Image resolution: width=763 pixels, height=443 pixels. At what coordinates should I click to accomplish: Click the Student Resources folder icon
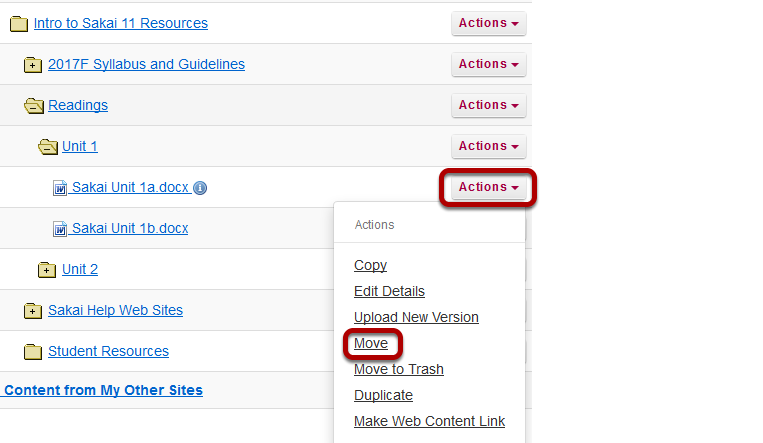point(33,351)
